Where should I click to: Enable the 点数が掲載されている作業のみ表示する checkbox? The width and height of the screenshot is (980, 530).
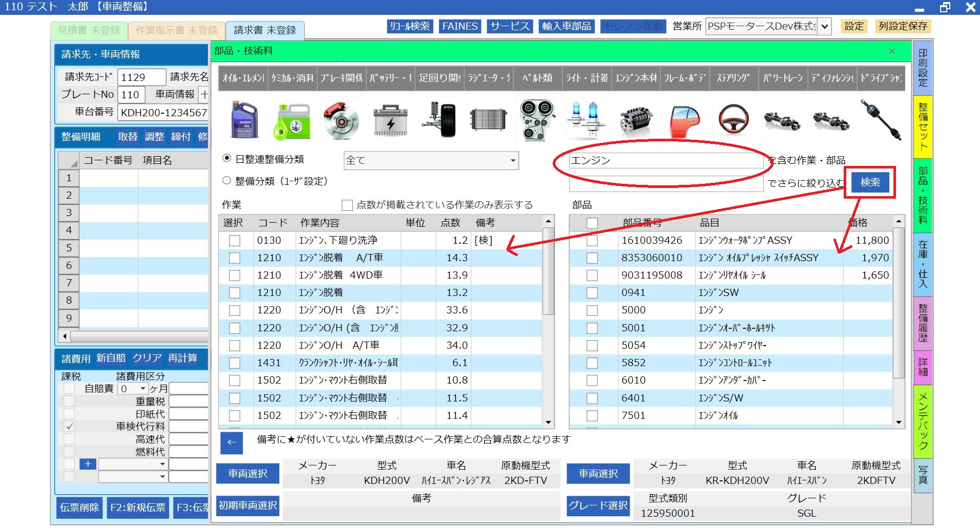pos(347,205)
